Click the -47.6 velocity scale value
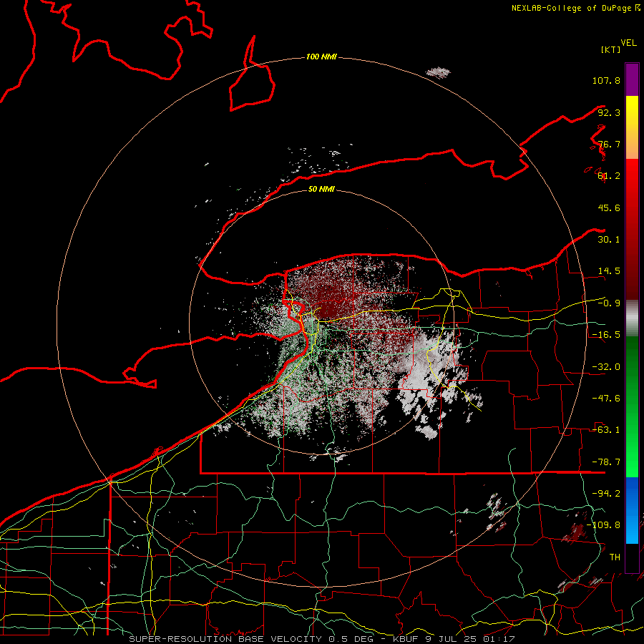Image resolution: width=644 pixels, height=644 pixels. pos(606,399)
